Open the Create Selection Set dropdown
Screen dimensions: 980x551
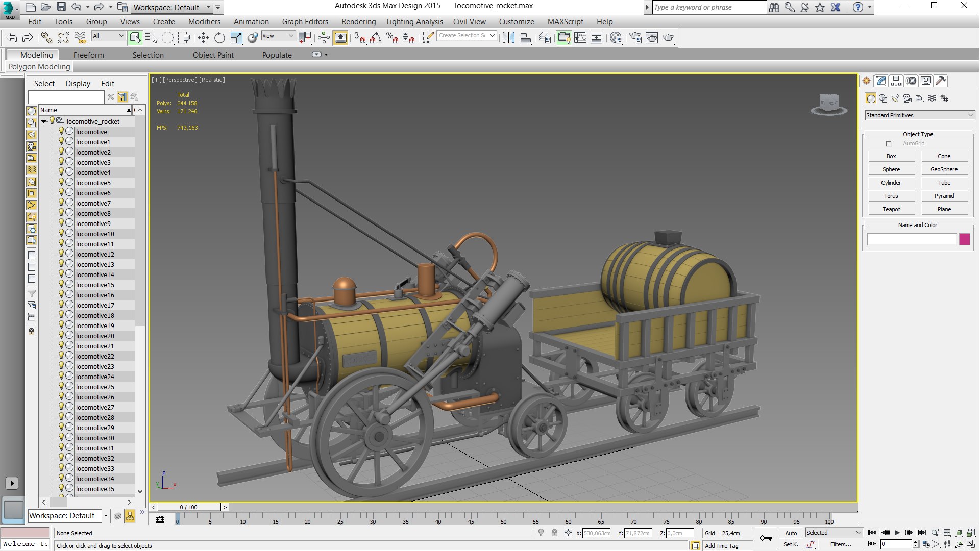pyautogui.click(x=467, y=36)
